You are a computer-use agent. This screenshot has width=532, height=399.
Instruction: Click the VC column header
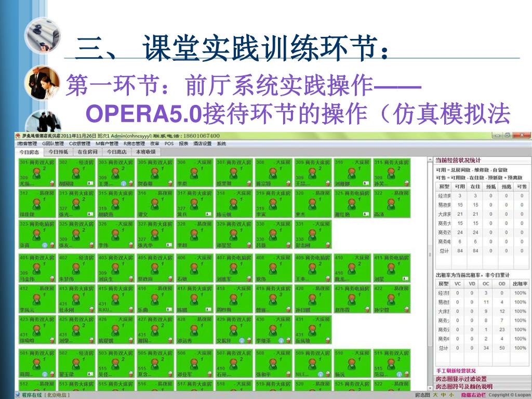tap(457, 284)
